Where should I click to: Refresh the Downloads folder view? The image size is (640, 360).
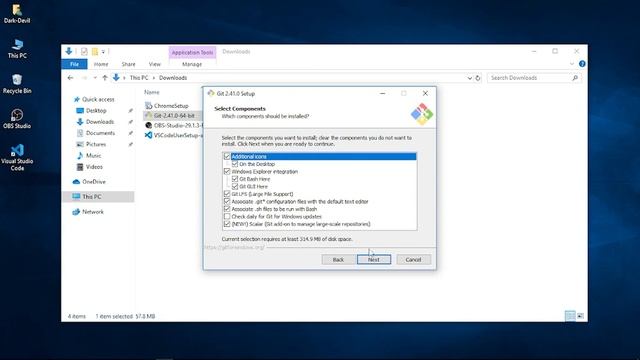pyautogui.click(x=478, y=78)
